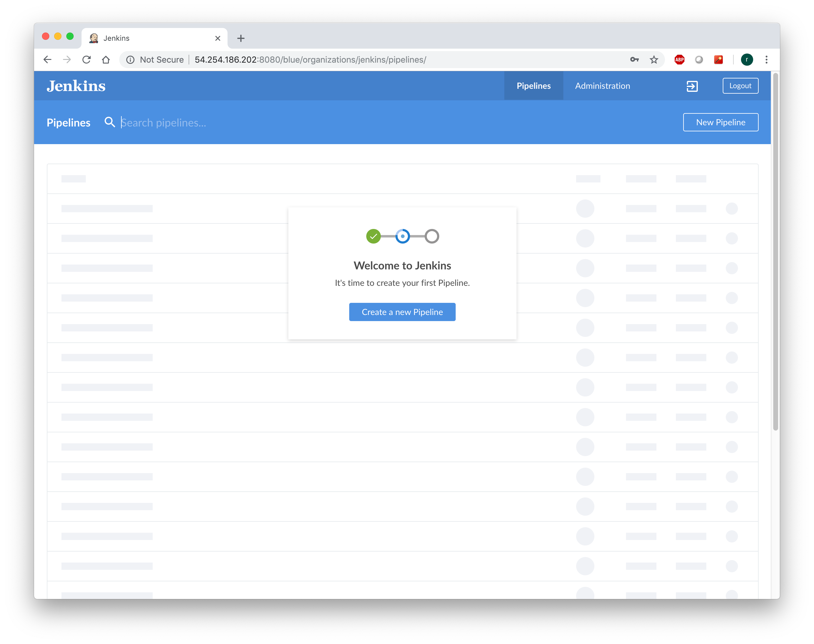
Task: Click the gray circle extension icon
Action: coord(699,60)
